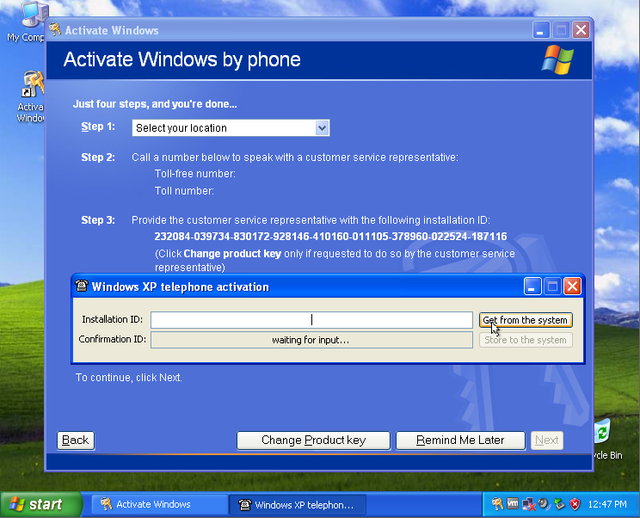This screenshot has width=640, height=518.
Task: Click the installation ID number starting with 232084
Action: [x=331, y=236]
